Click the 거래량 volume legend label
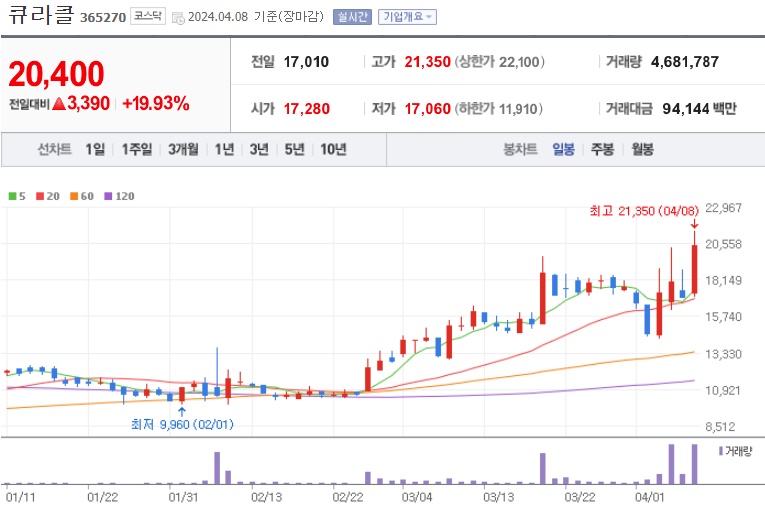765x507 pixels. 739,451
